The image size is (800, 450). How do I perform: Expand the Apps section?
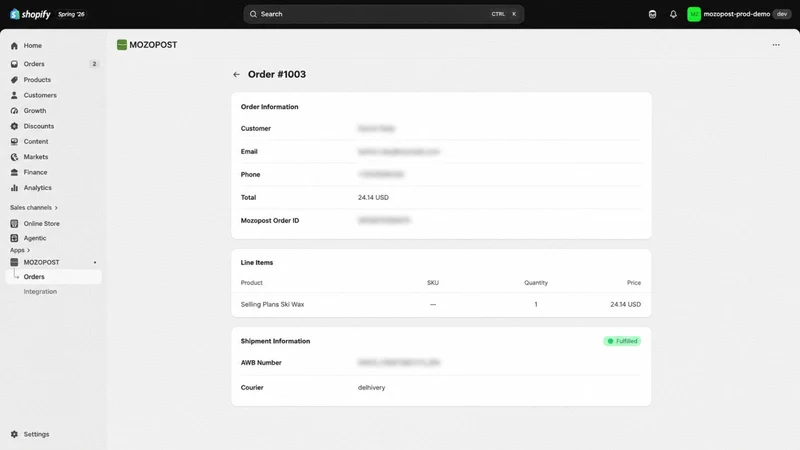[x=20, y=250]
